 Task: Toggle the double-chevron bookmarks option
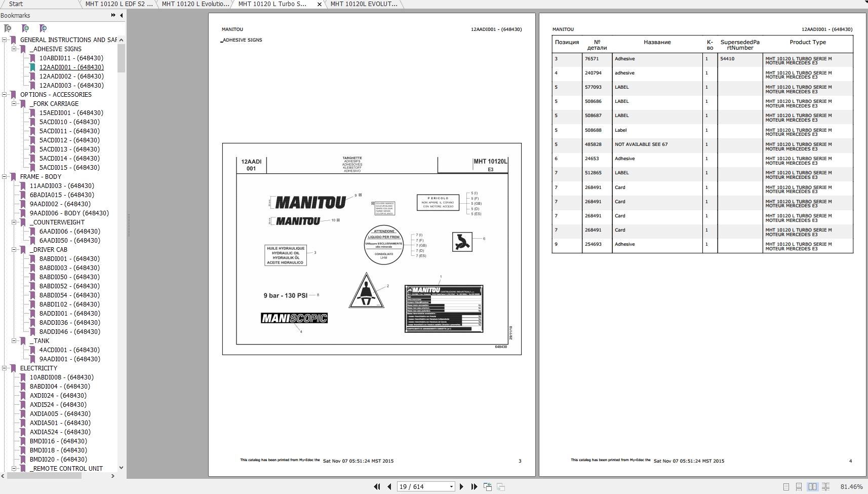tap(112, 15)
